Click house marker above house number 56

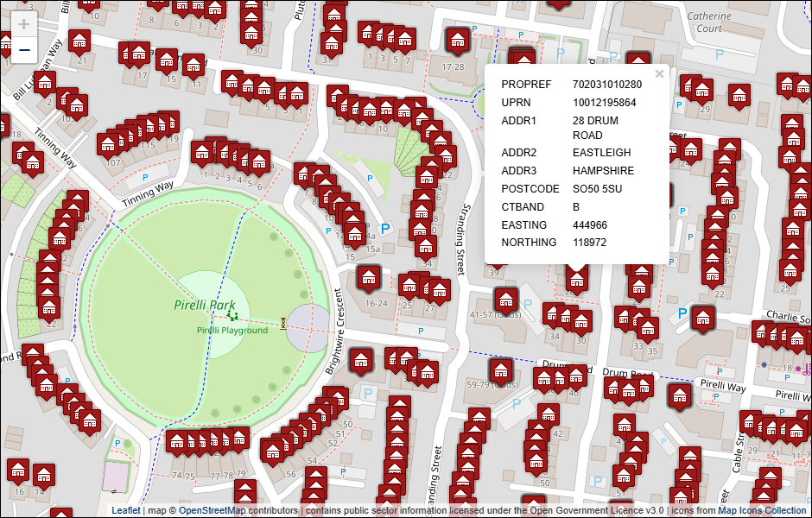272,452
